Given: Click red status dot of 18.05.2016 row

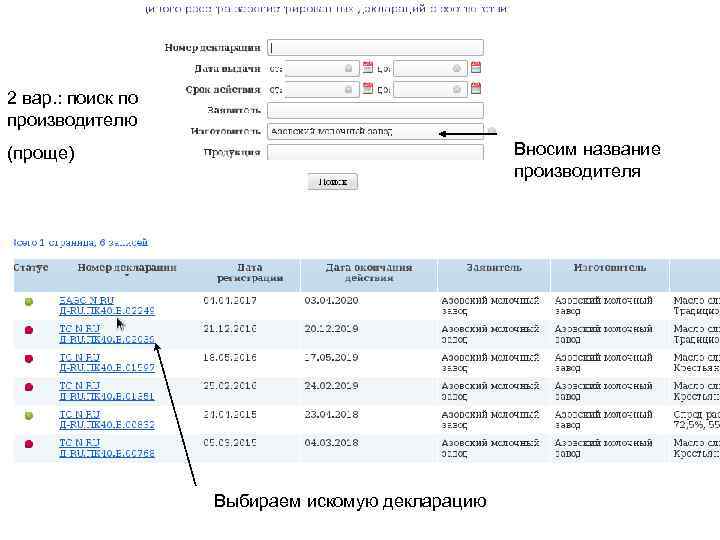Looking at the screenshot, I should pos(28,359).
